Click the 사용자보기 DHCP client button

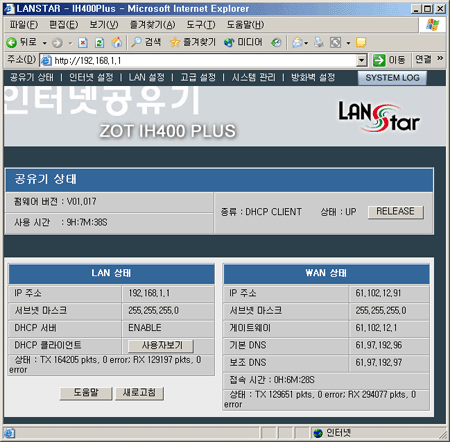pos(161,346)
